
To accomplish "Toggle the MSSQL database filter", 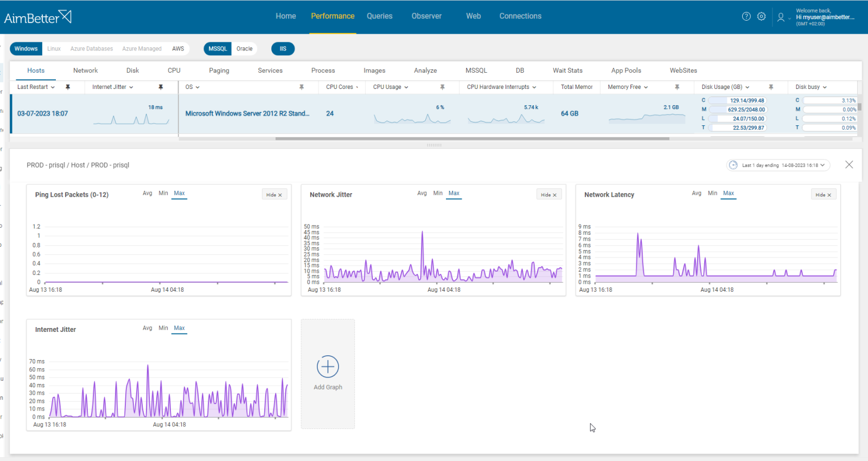I will pyautogui.click(x=218, y=49).
